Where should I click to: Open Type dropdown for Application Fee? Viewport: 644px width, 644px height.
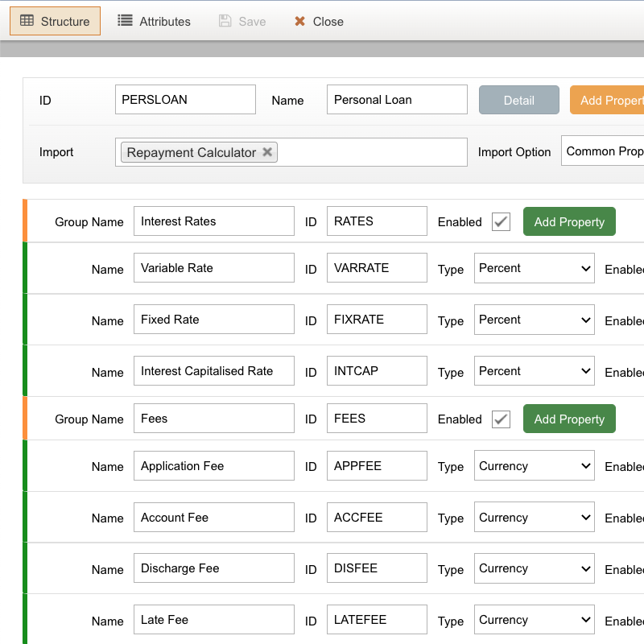(535, 465)
